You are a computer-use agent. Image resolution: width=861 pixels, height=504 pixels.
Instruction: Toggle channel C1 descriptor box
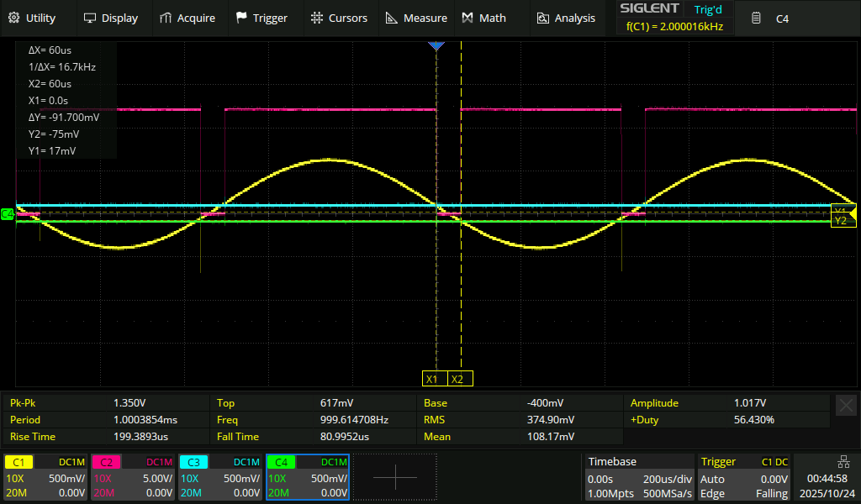pyautogui.click(x=45, y=477)
